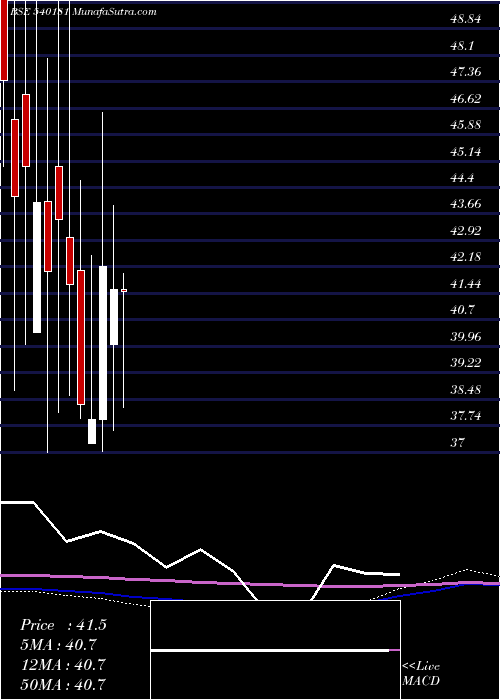Select the 44.4 price axis label
This screenshot has width=500, height=700.
(462, 179)
